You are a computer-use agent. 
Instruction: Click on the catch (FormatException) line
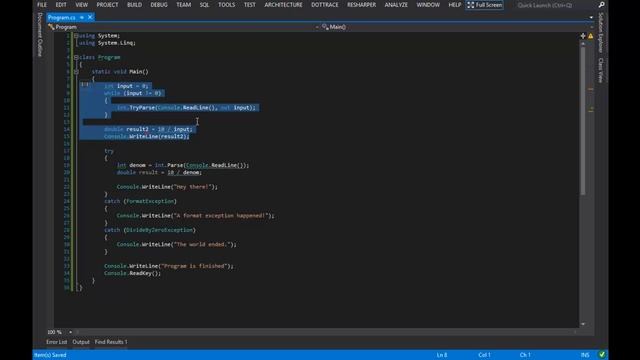coord(140,201)
